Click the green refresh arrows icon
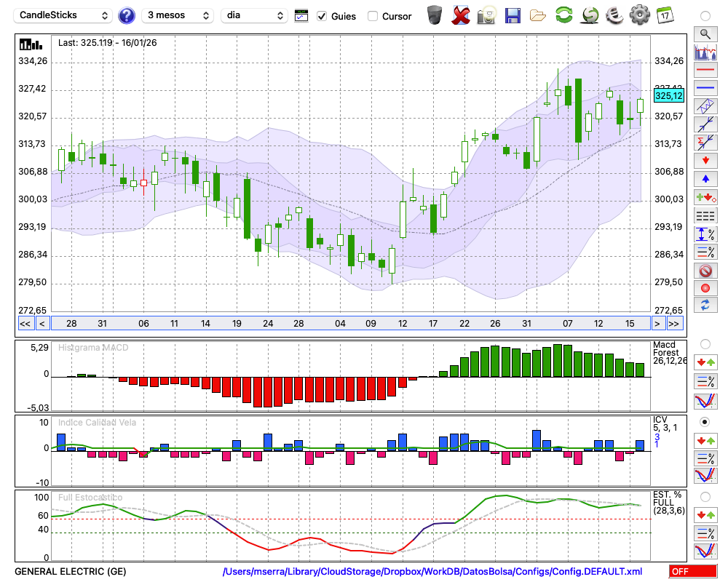 [563, 15]
